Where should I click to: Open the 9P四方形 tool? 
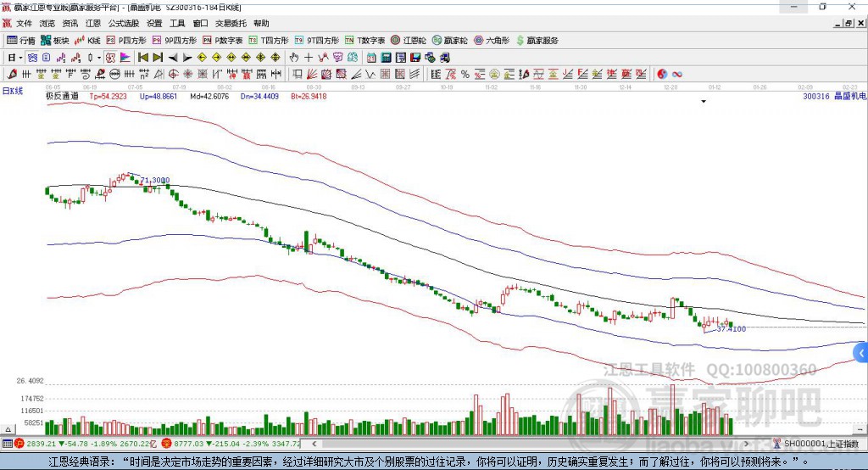(x=175, y=41)
